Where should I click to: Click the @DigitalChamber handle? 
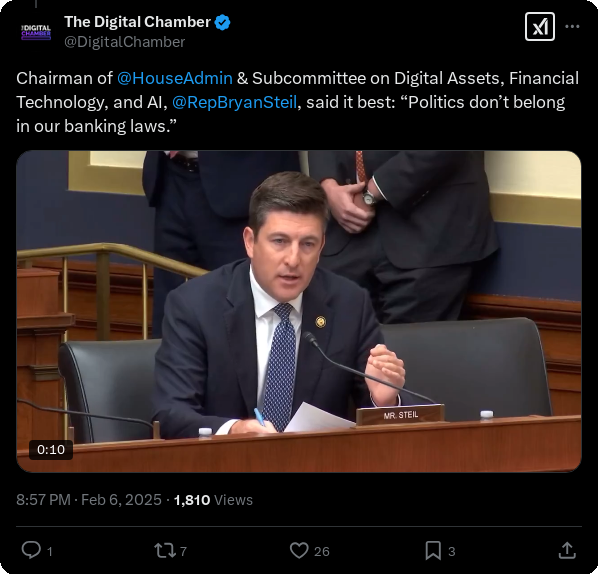(124, 42)
